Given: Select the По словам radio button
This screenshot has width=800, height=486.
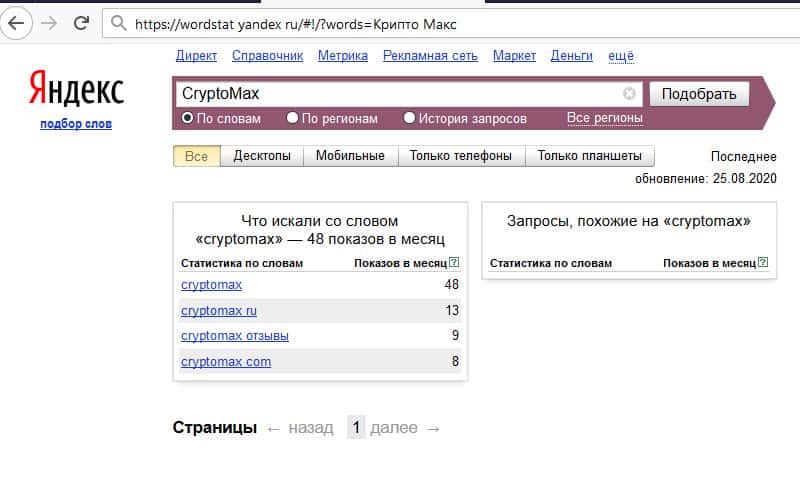Looking at the screenshot, I should coord(187,118).
